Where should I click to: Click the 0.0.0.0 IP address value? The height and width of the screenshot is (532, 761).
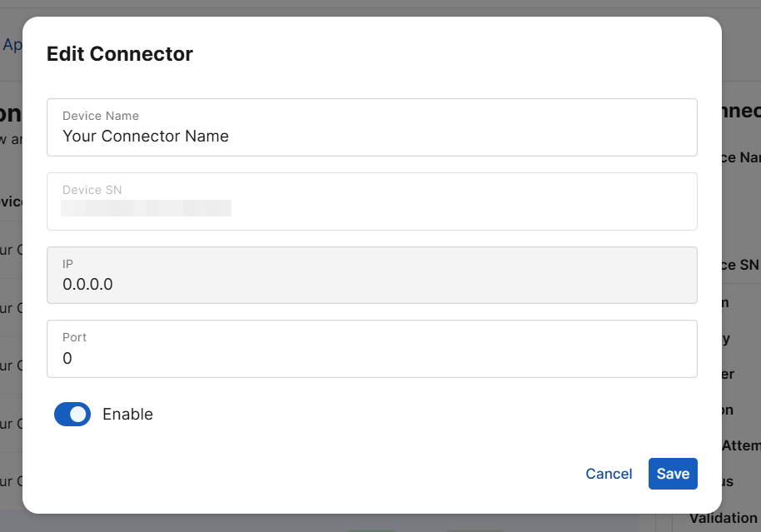coord(87,284)
